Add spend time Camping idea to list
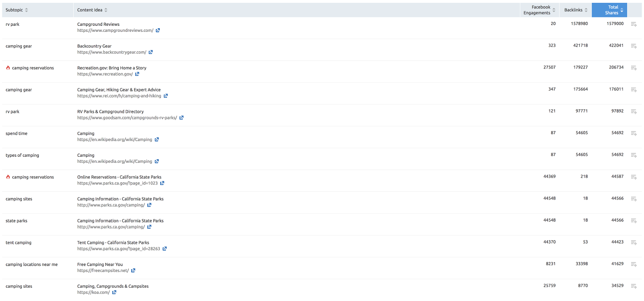Image resolution: width=644 pixels, height=301 pixels. [634, 133]
